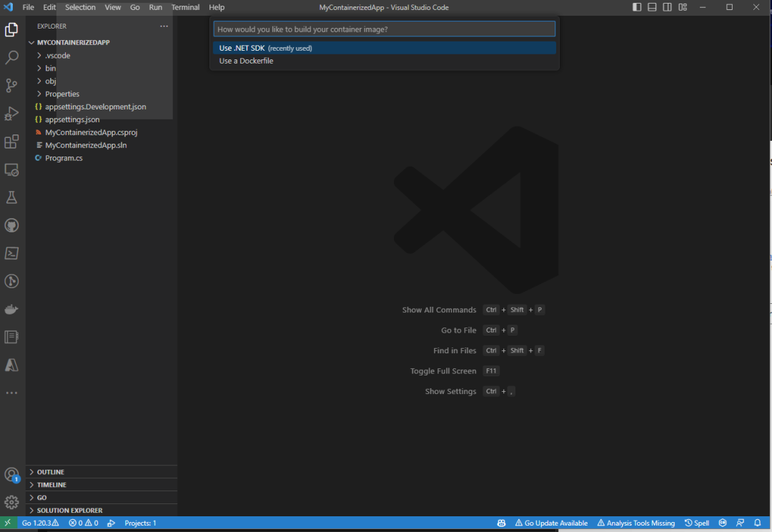This screenshot has height=532, width=772.
Task: Open the Docker whale icon
Action: (x=11, y=310)
